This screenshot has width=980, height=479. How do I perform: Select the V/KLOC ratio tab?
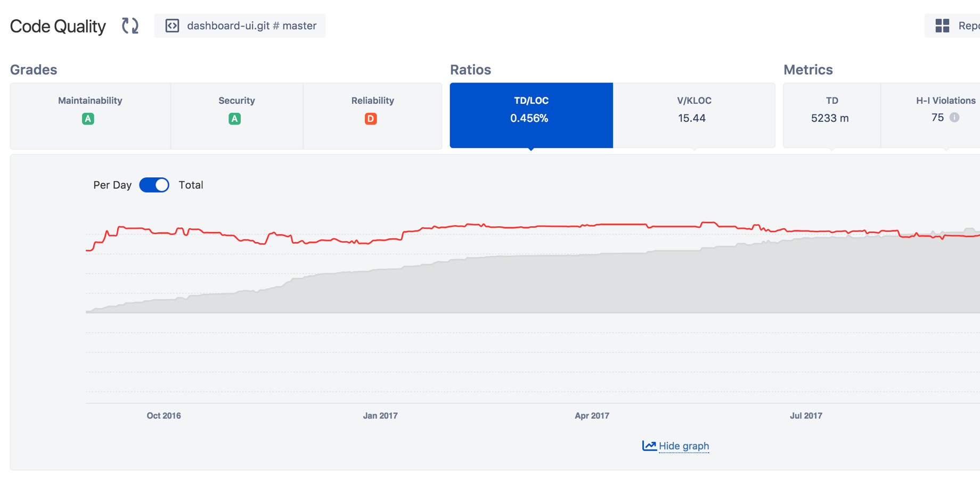coord(694,115)
